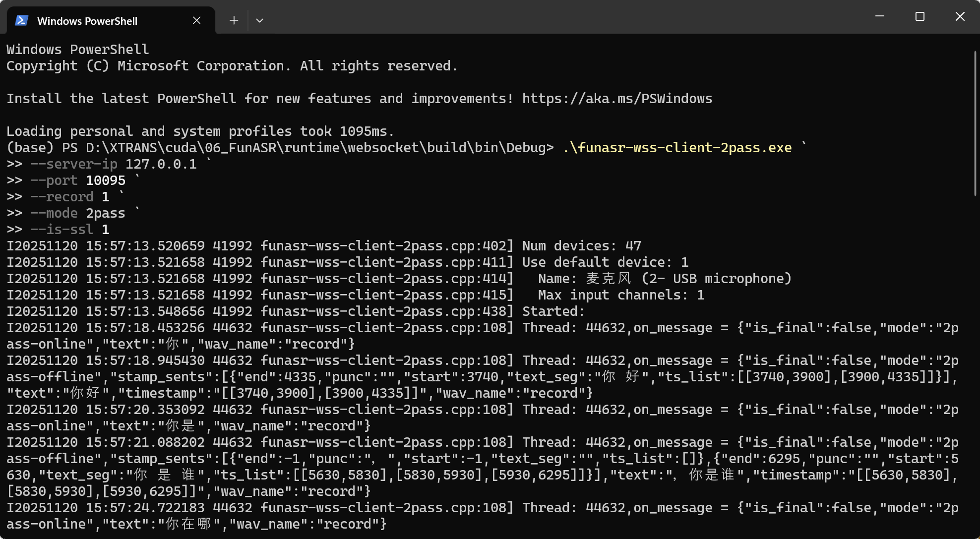
Task: Click the funasr-wss-client-2pass.exe command text
Action: (677, 148)
